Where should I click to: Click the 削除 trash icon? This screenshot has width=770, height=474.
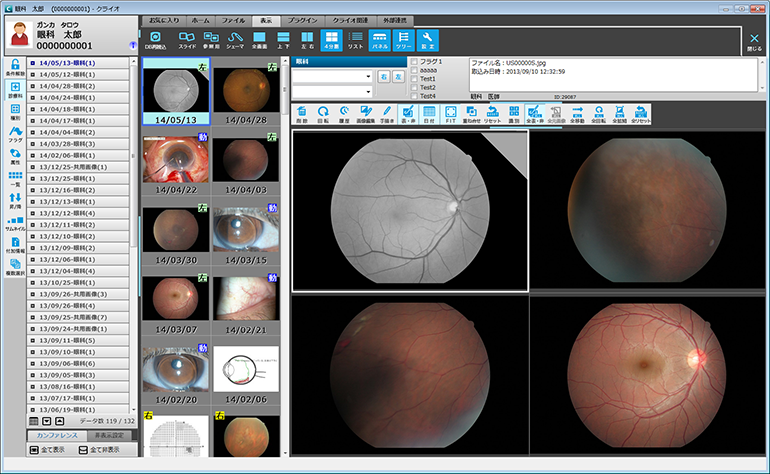tap(302, 114)
